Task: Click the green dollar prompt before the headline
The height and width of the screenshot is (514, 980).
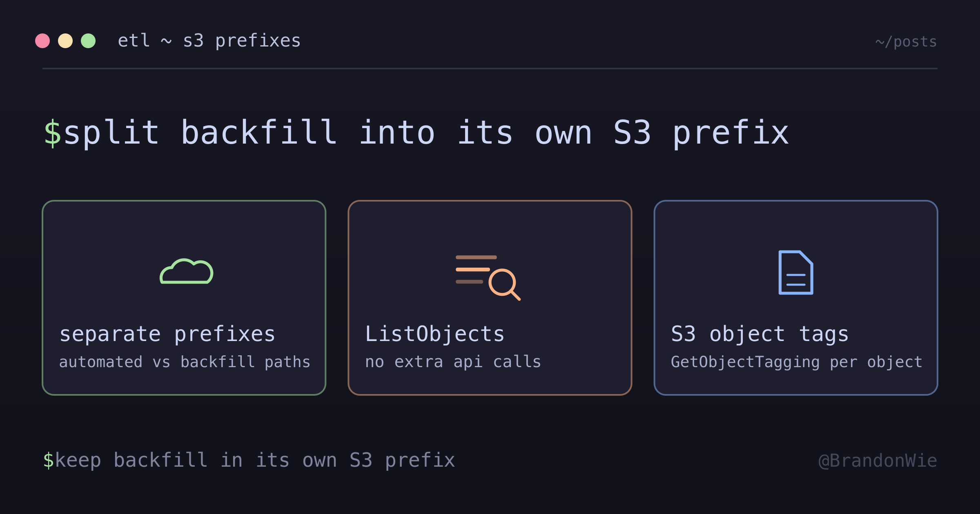Action: coord(53,133)
